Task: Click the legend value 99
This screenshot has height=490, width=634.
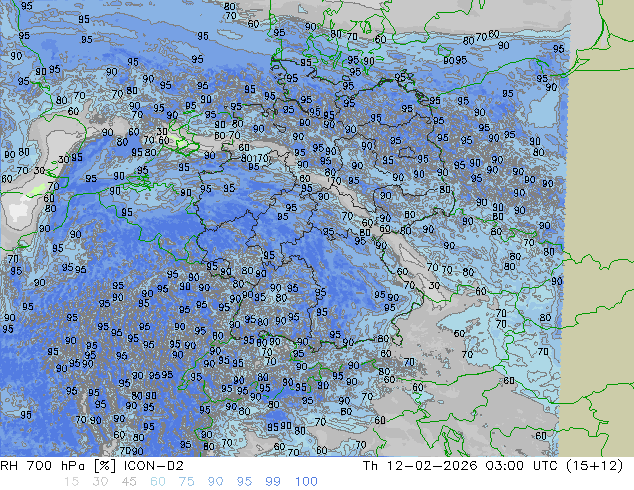Action: tap(273, 482)
